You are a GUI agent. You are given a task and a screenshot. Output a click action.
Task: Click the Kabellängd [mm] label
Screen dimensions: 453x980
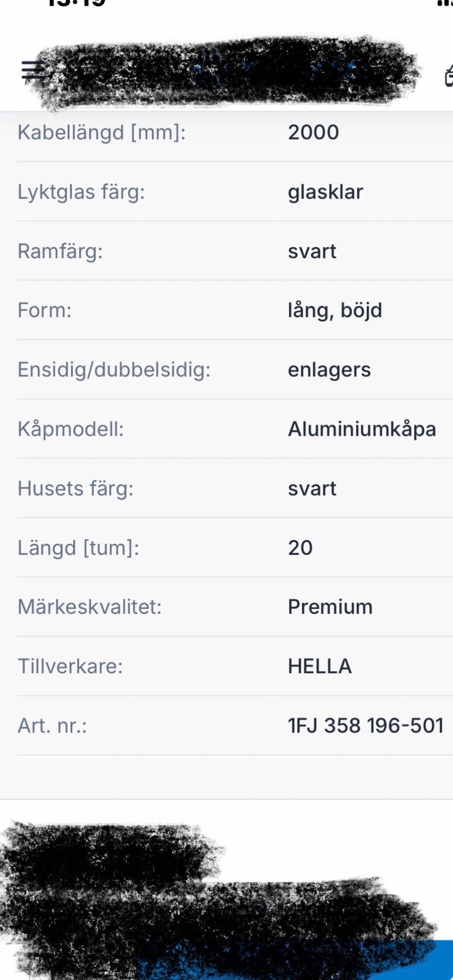(x=101, y=133)
